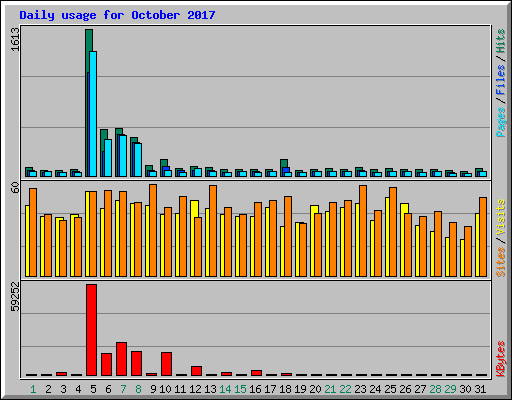Click green day label 7 on the x-axis

pyautogui.click(x=123, y=389)
